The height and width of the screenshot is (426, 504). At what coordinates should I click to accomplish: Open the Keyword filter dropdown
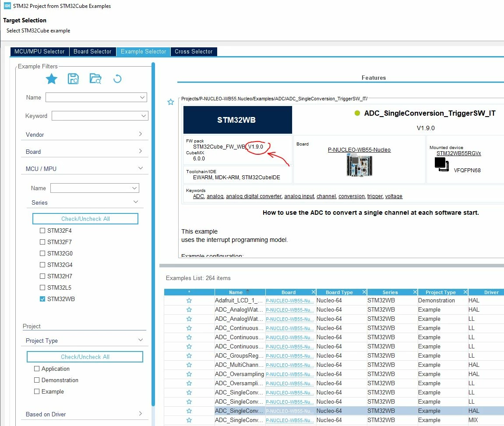pyautogui.click(x=143, y=116)
